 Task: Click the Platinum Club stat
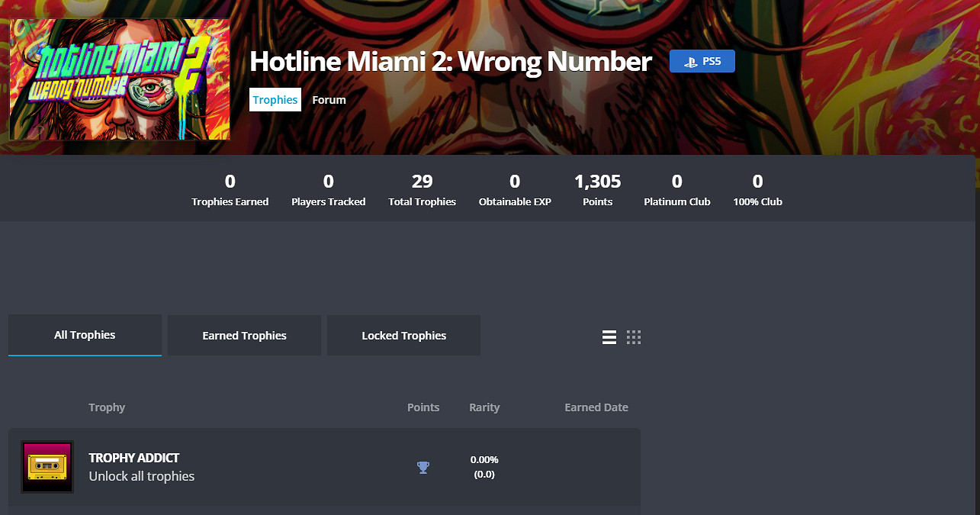click(677, 190)
